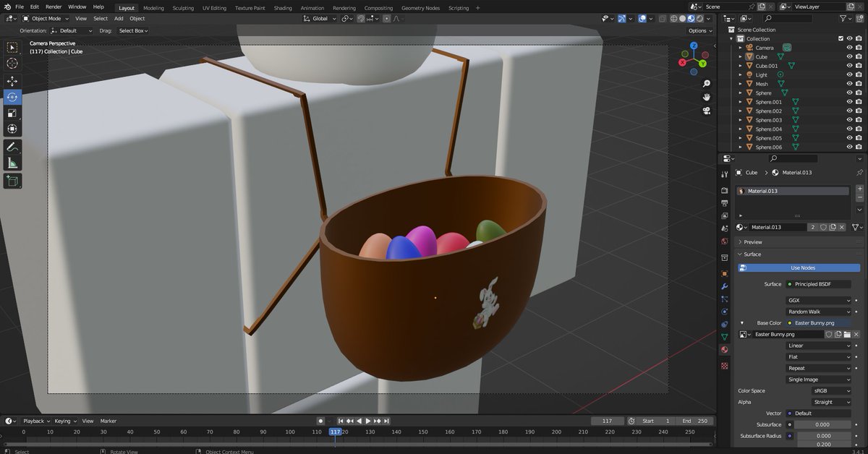
Task: Open the Global transform orientation dropdown
Action: click(x=320, y=18)
